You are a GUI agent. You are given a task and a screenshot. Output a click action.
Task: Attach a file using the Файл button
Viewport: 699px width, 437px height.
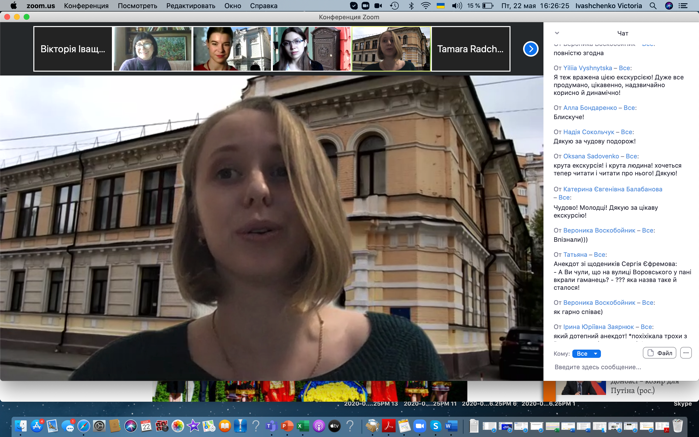(659, 353)
